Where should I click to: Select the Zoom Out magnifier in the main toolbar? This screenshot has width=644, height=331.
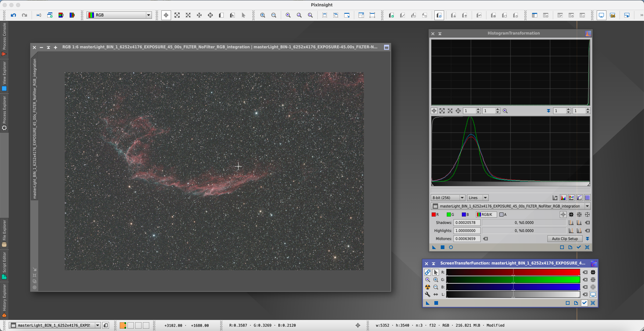tap(274, 15)
